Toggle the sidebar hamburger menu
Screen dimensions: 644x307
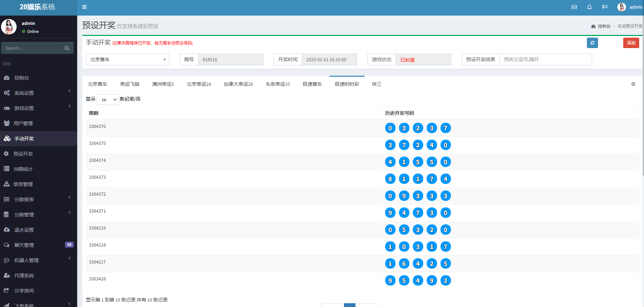click(x=84, y=7)
